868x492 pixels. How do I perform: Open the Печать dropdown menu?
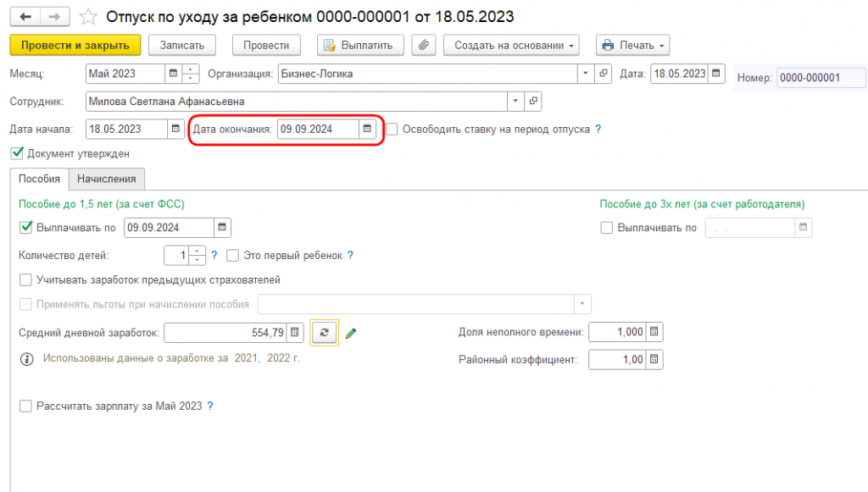click(x=632, y=46)
